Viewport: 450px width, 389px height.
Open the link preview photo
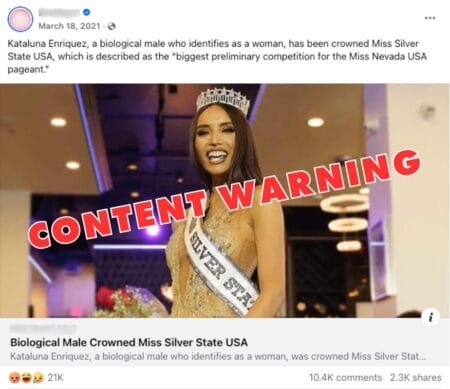click(x=225, y=201)
